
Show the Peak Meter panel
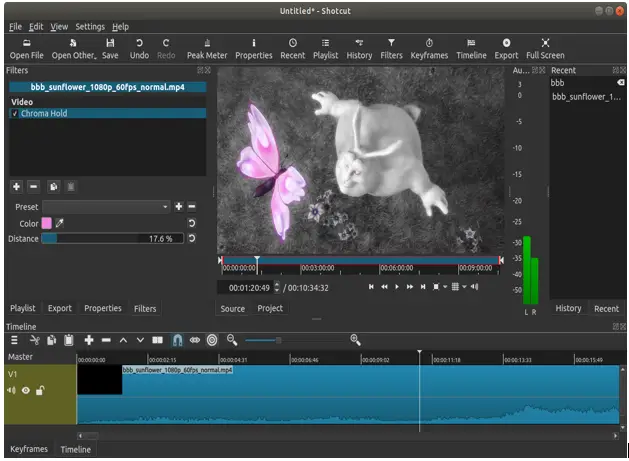(x=207, y=49)
